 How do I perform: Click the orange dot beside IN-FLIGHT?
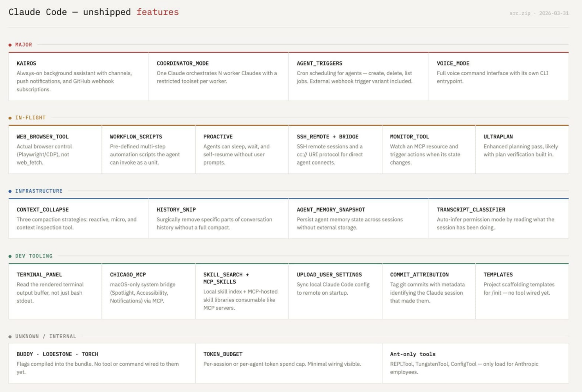10,118
